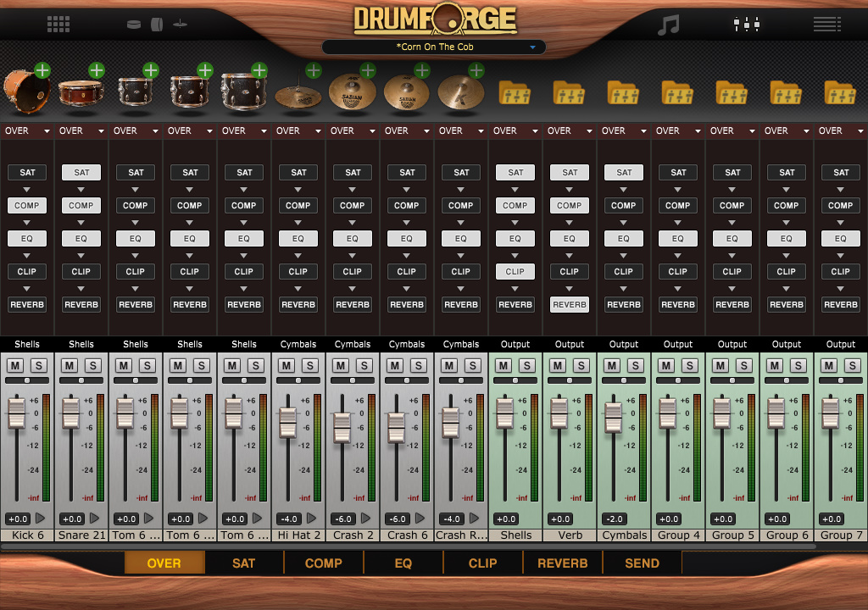Screen dimensions: 868x610
Task: Click the green plus on the hi-hat
Action: [x=314, y=70]
